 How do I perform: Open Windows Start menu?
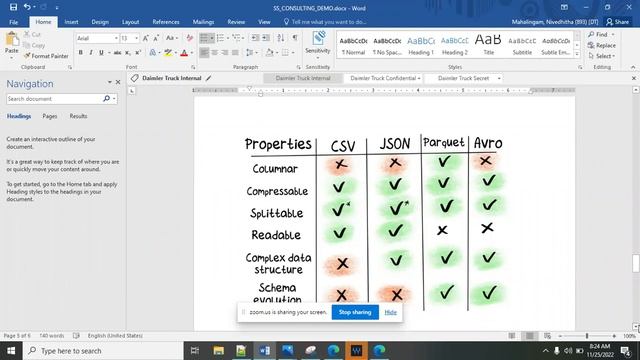[x=11, y=351]
